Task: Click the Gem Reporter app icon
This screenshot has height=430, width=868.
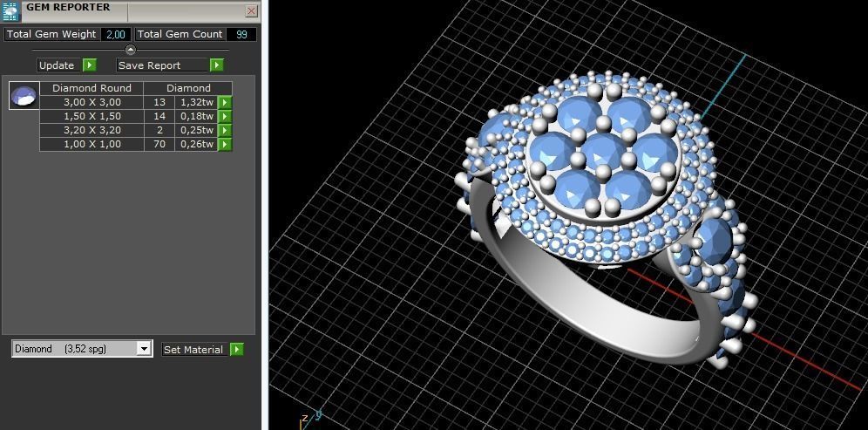Action: point(11,11)
